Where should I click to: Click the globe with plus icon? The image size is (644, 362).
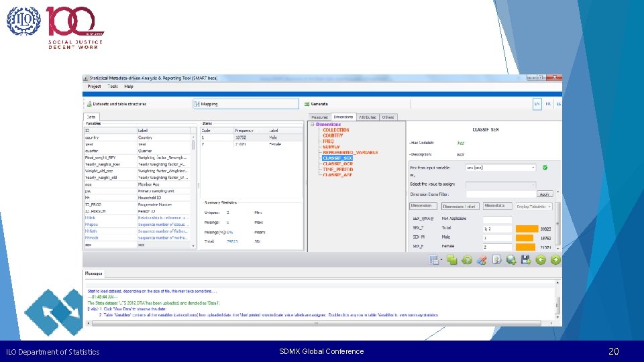pos(511,260)
